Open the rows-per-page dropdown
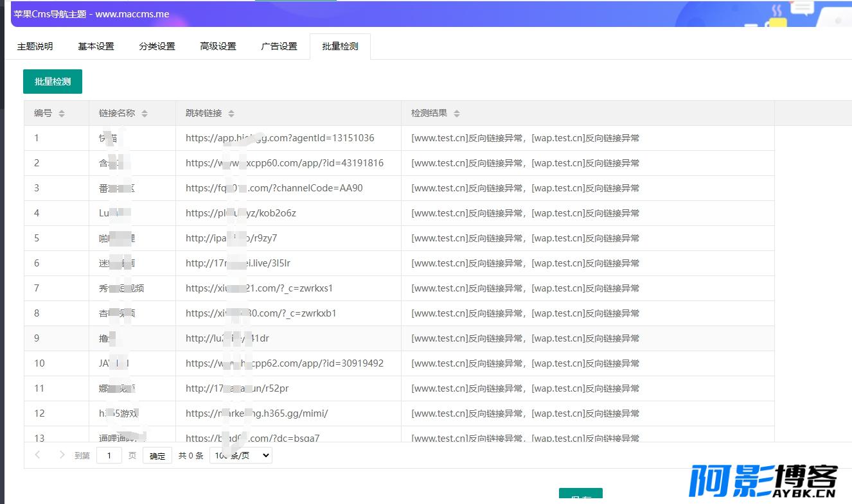 coord(241,455)
